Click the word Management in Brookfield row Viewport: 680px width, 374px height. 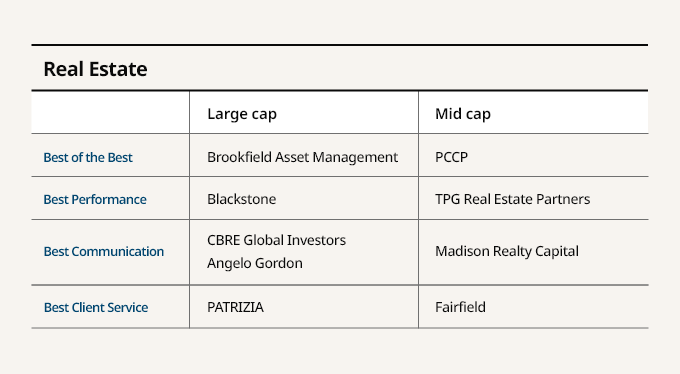355,157
